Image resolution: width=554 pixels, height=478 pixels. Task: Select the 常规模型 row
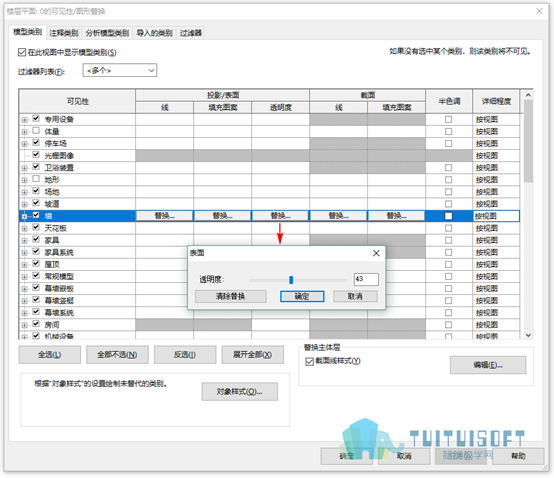click(x=269, y=276)
